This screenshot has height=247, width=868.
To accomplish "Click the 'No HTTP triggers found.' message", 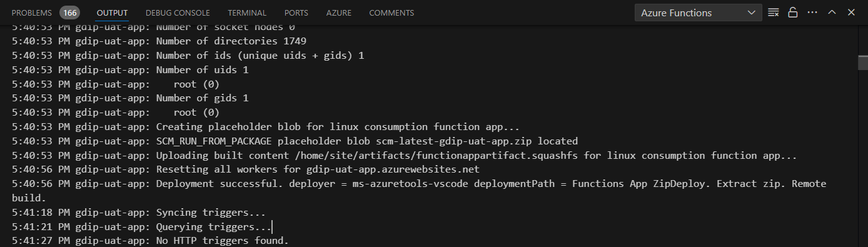I will pyautogui.click(x=222, y=240).
